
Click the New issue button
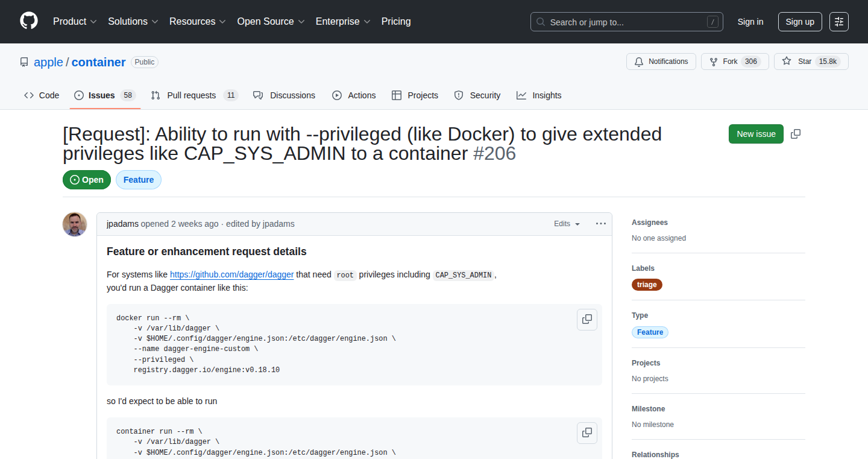(x=756, y=134)
